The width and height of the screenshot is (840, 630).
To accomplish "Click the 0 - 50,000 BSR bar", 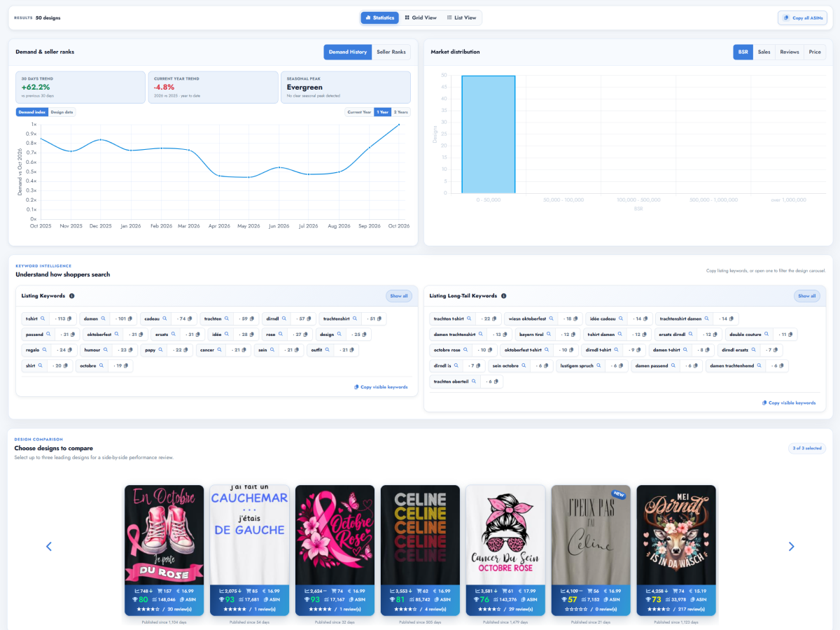I will coord(489,134).
